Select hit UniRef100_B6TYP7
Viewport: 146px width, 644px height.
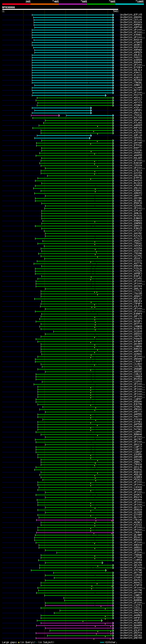pyautogui.click(x=131, y=90)
